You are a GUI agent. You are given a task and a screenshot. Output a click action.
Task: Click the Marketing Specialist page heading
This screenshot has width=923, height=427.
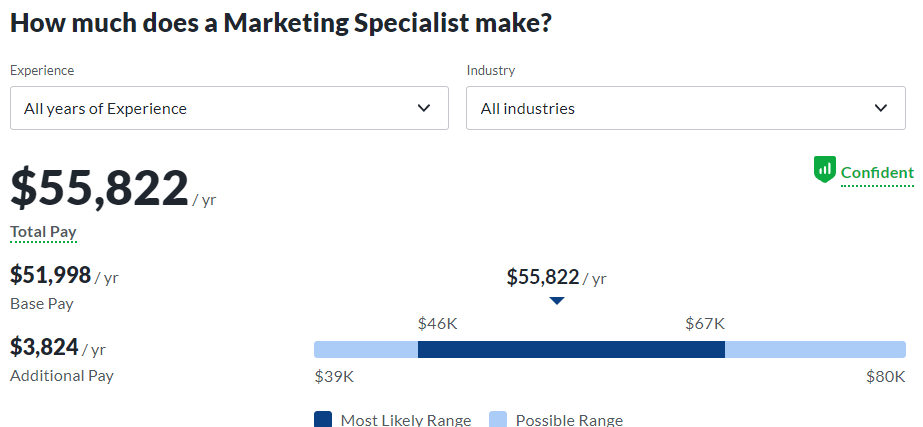[x=281, y=22]
